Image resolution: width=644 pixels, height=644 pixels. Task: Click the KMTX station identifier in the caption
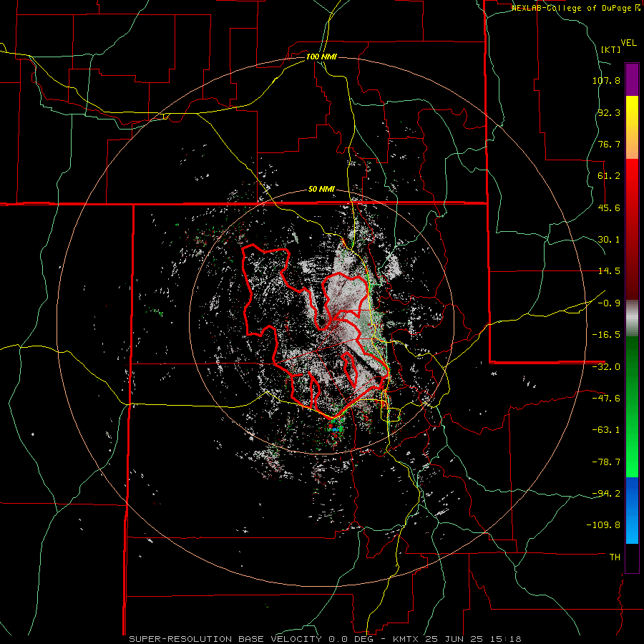coord(406,639)
